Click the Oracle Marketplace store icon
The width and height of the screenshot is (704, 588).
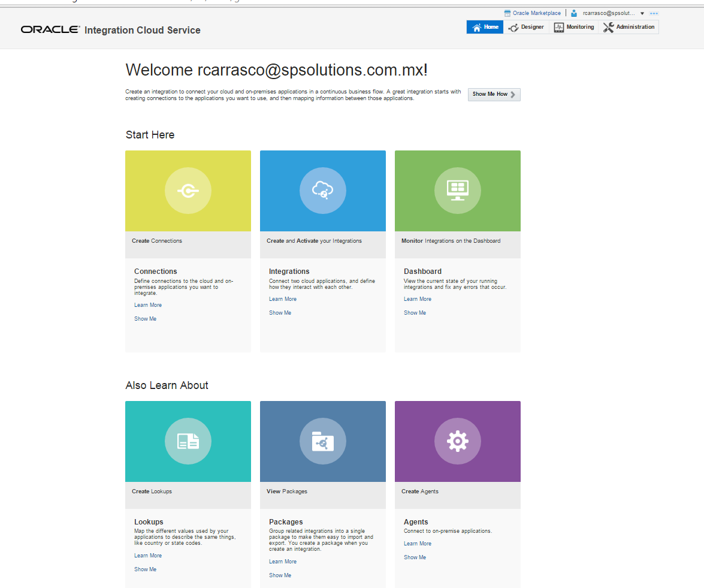pyautogui.click(x=507, y=13)
